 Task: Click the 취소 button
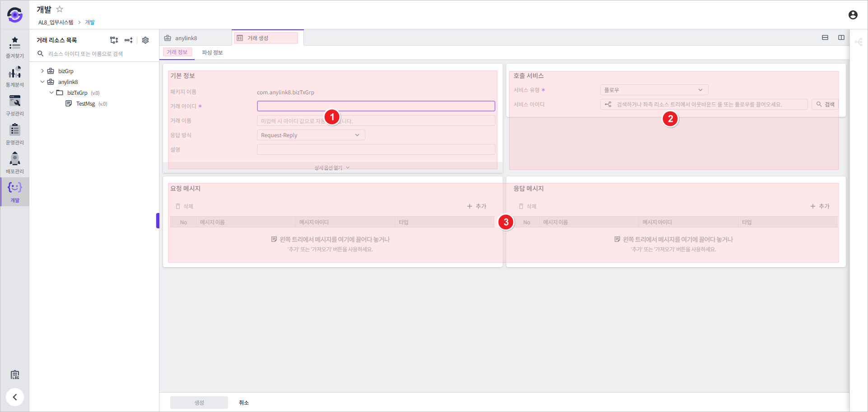[244, 403]
